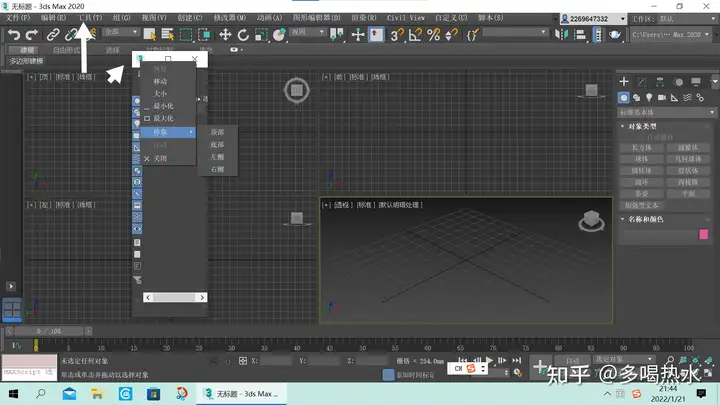Click the object name input field
Image resolution: width=720 pixels, height=405 pixels.
(x=660, y=235)
